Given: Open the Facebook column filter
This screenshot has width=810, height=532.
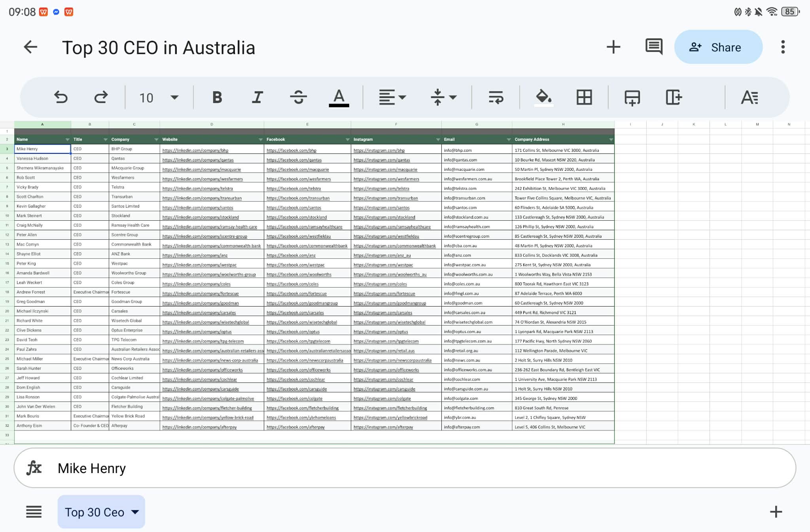Looking at the screenshot, I should 347,140.
